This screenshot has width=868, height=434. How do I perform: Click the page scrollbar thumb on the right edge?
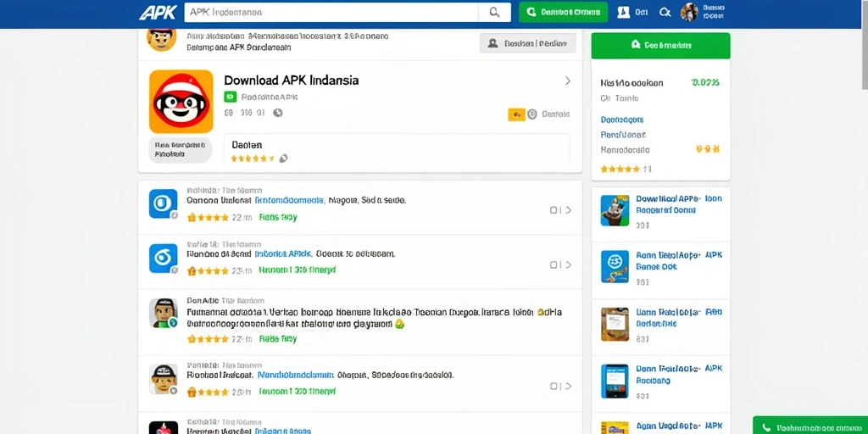(865, 44)
